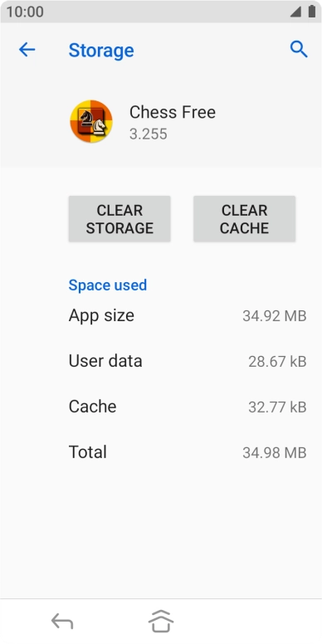Tap the User data row
The height and width of the screenshot is (644, 322).
[x=188, y=361]
